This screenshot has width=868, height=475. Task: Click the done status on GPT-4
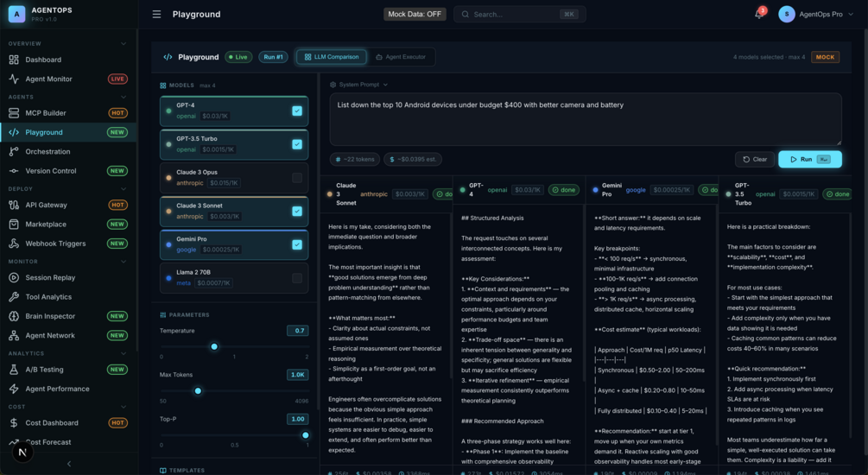tap(563, 190)
